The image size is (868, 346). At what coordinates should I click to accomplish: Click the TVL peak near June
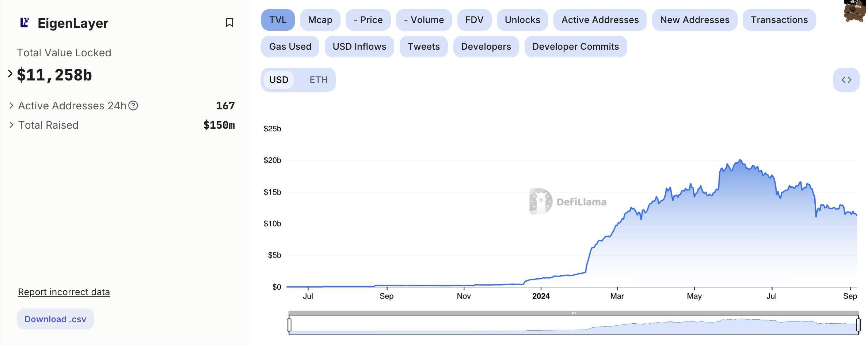pyautogui.click(x=740, y=160)
